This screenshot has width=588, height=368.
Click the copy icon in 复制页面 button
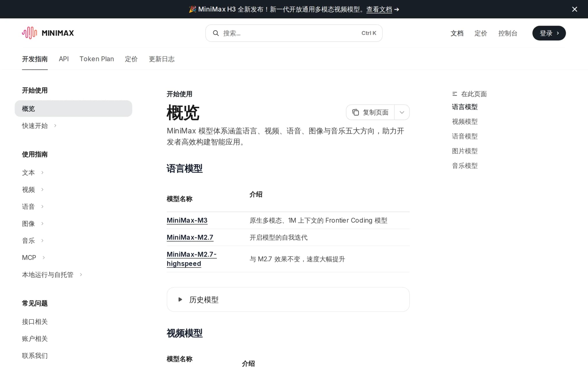[x=355, y=112]
